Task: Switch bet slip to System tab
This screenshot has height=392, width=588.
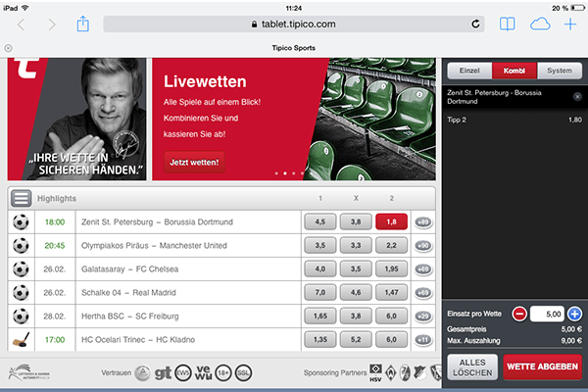Action: (560, 71)
